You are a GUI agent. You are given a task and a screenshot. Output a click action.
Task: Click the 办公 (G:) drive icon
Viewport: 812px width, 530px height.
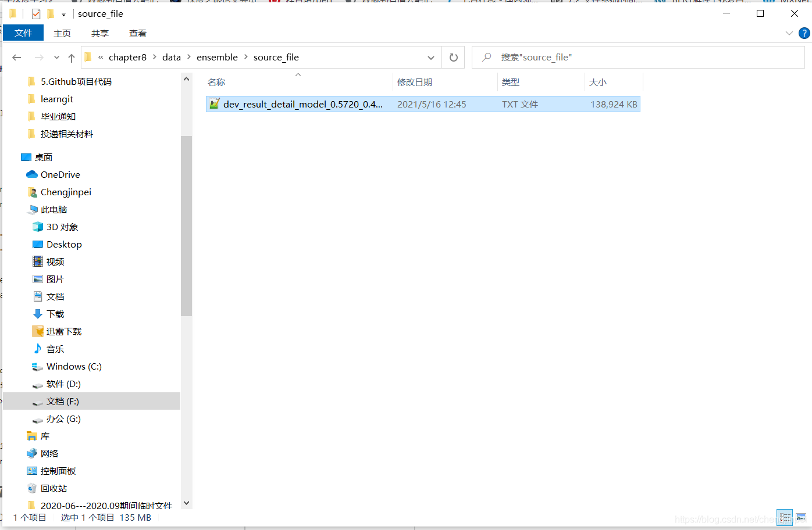[38, 420]
